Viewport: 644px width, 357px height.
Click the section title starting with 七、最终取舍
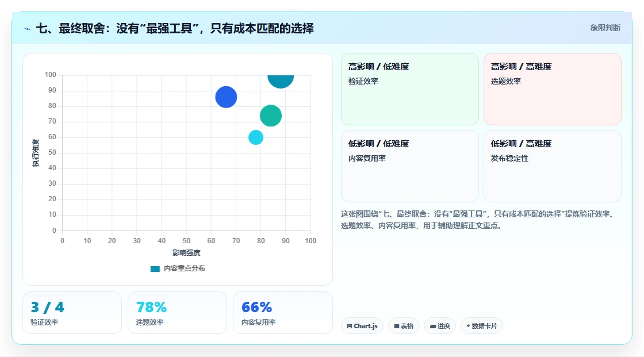click(x=175, y=28)
